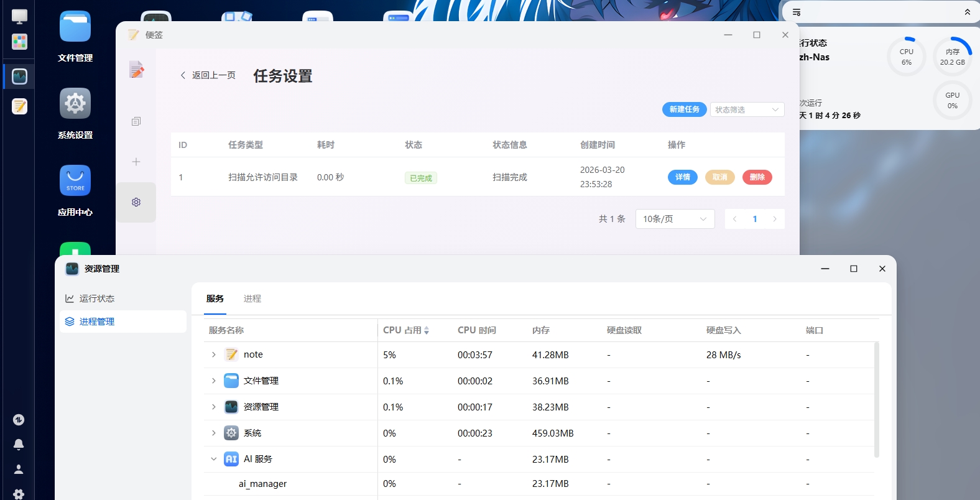Click the 扫描允许访问目录 task type cell
The width and height of the screenshot is (980, 500).
(263, 177)
